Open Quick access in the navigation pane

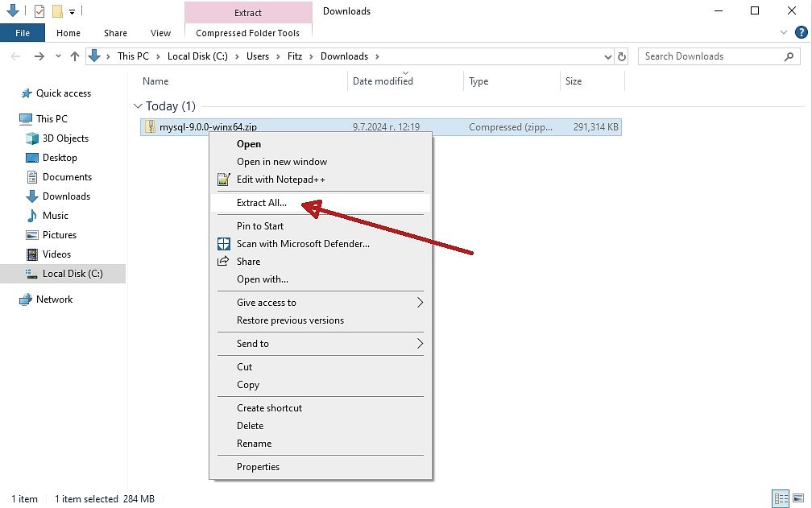(x=63, y=93)
